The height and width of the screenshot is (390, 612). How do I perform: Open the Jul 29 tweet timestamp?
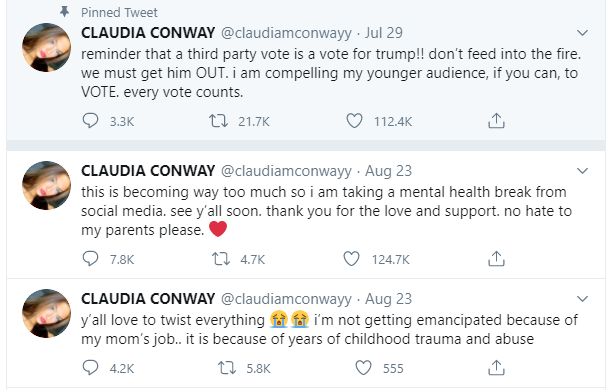384,33
